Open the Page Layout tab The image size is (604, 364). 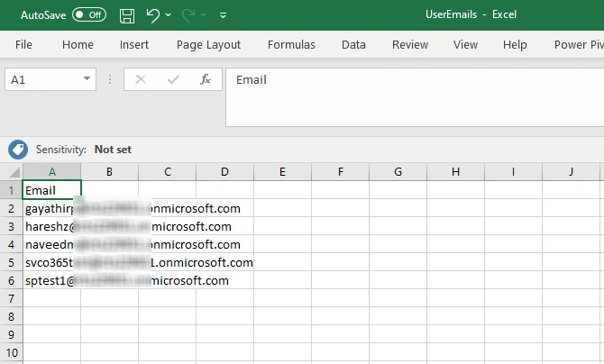tap(208, 45)
